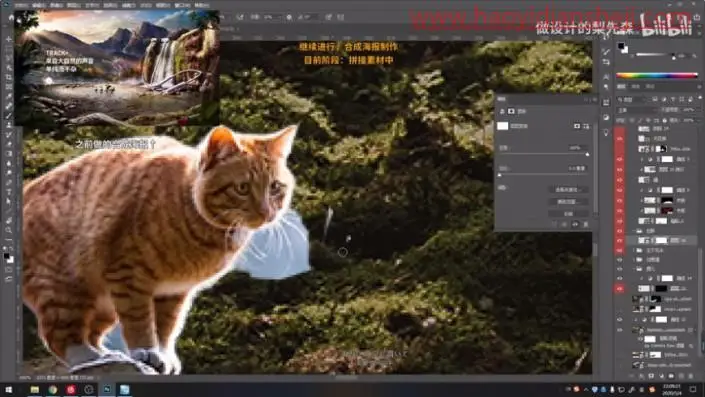Select the Move tool in toolbar

point(9,39)
